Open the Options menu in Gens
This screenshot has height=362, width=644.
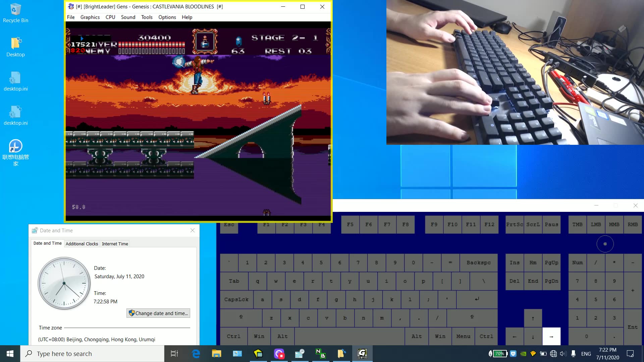click(167, 17)
